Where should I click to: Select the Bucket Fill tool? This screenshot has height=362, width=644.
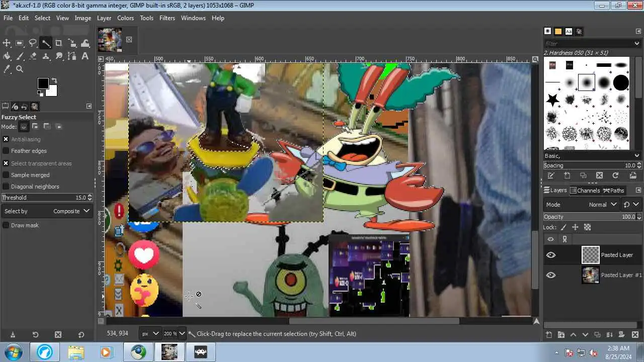(x=7, y=56)
